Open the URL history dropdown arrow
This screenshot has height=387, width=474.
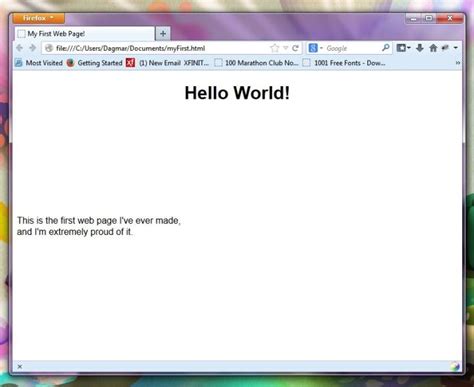[x=286, y=48]
